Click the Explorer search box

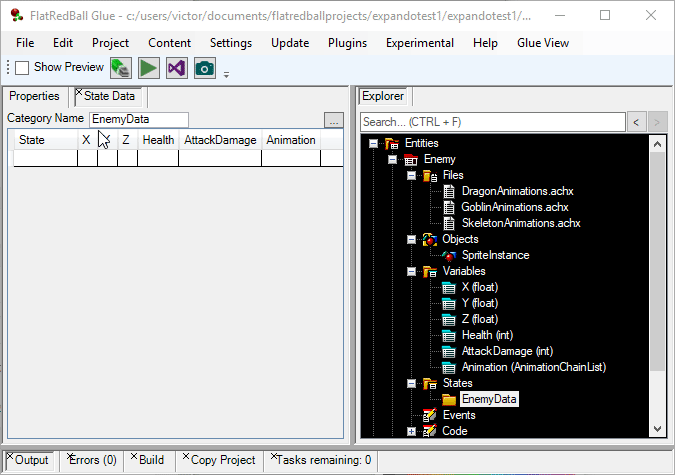click(492, 122)
